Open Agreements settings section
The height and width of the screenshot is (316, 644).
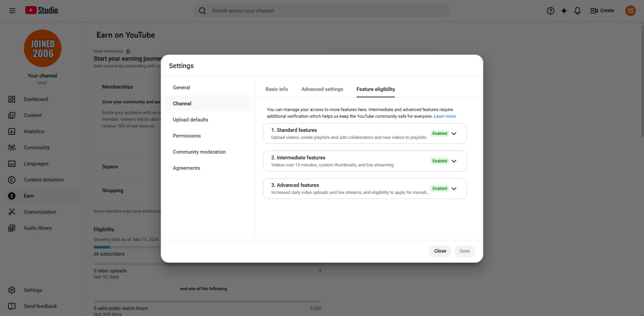pos(207,168)
